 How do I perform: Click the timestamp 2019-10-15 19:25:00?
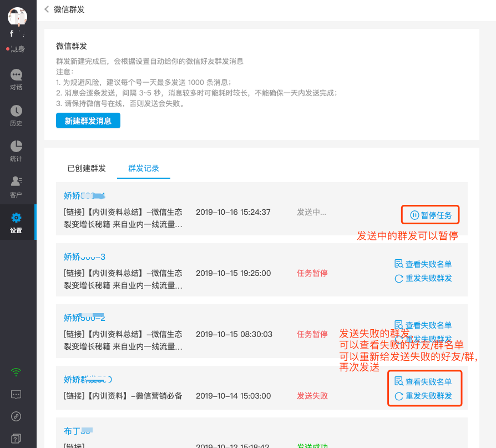click(x=234, y=273)
